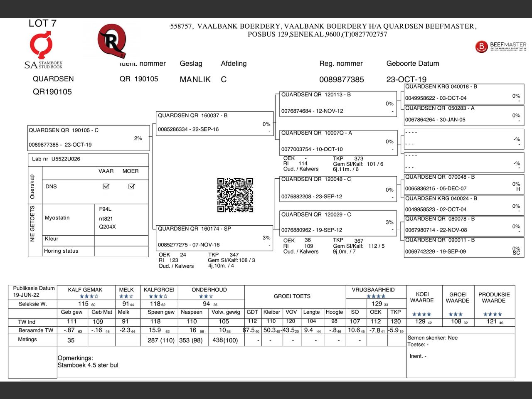532x399 pixels.
Task: Click registration number 0089877385 in header
Action: [341, 79]
